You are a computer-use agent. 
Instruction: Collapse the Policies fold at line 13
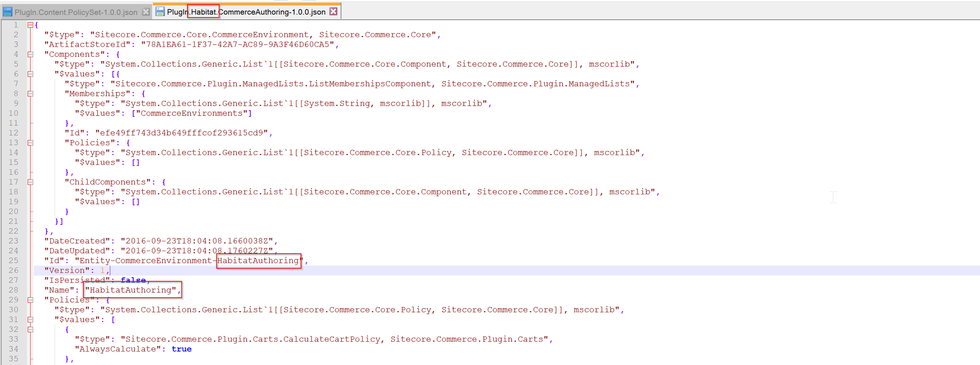30,143
